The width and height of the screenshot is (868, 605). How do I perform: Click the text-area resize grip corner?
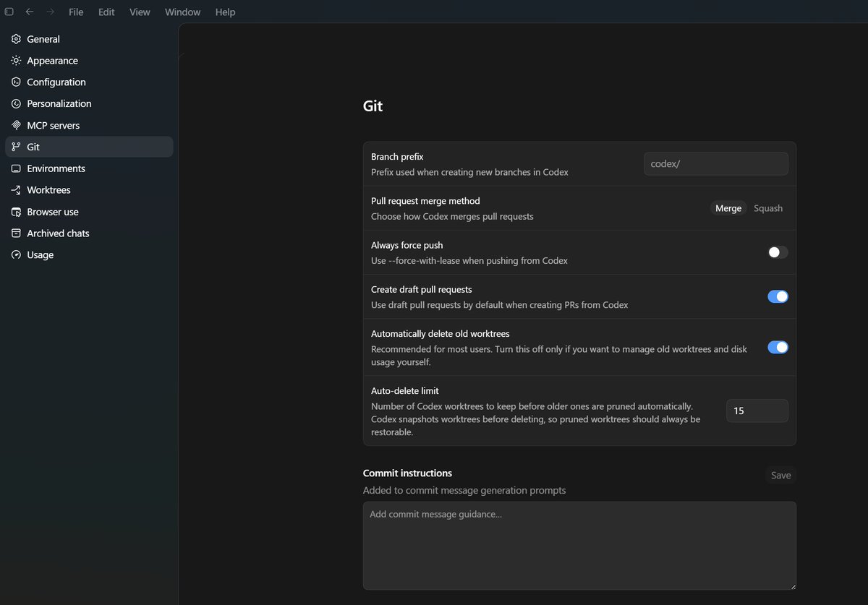click(792, 585)
